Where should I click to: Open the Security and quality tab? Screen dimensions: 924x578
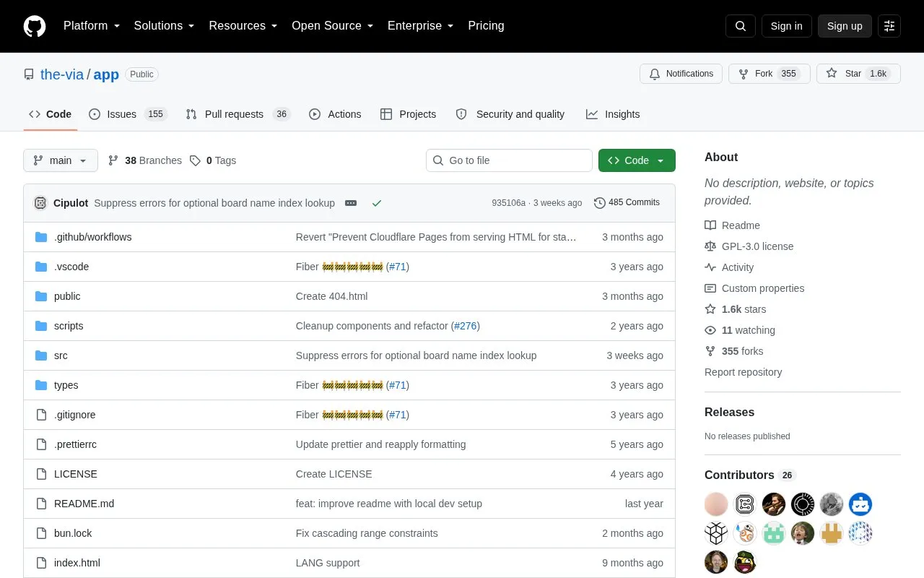pyautogui.click(x=510, y=114)
